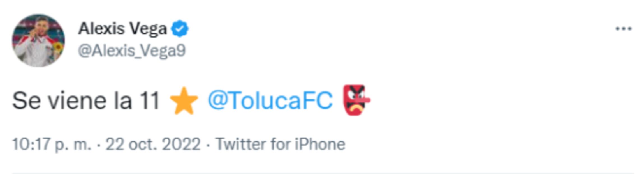Open the tweet's three-dot more menu
Screen dimensions: 644x174
623,29
